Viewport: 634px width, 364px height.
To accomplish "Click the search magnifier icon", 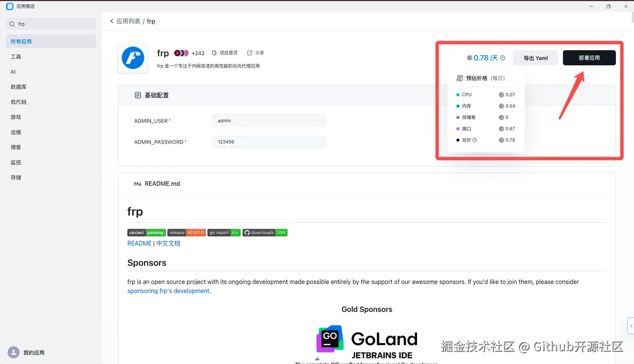I will tap(12, 24).
